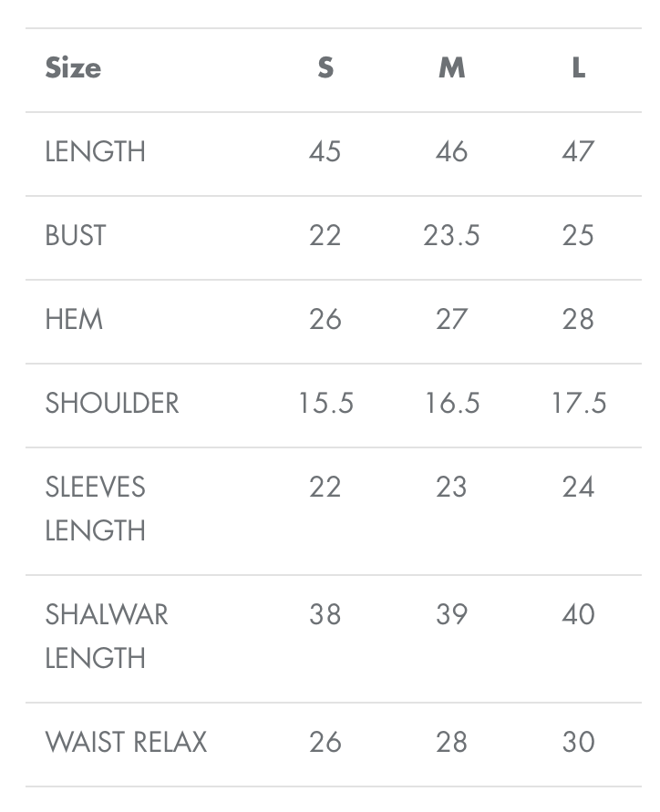Click shoulder value 17.5 for large
Image resolution: width=660 pixels, height=812 pixels.
pos(579,404)
